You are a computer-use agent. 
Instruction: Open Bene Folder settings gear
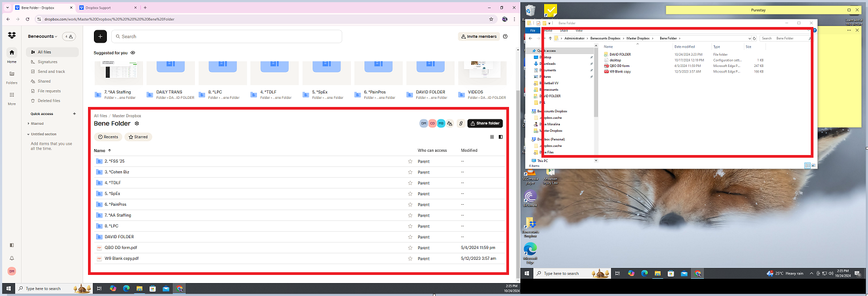[137, 124]
